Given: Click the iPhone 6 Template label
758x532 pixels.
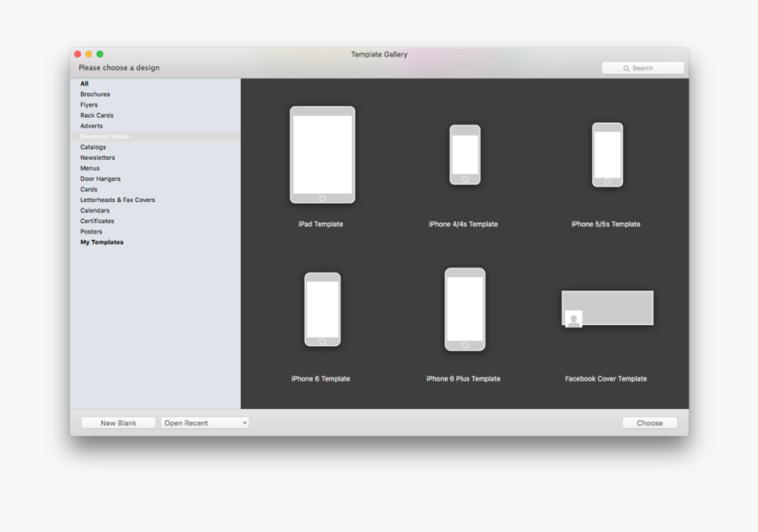Looking at the screenshot, I should 321,379.
